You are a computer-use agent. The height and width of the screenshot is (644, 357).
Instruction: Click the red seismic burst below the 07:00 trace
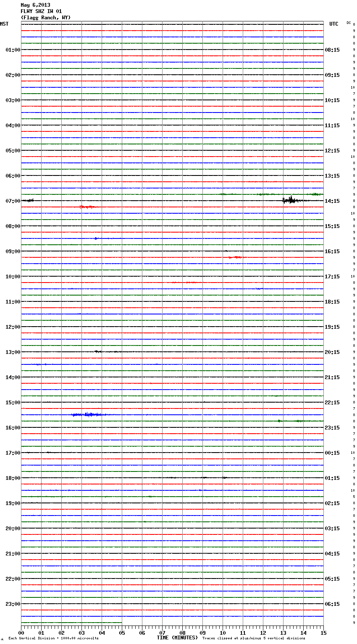[88, 207]
